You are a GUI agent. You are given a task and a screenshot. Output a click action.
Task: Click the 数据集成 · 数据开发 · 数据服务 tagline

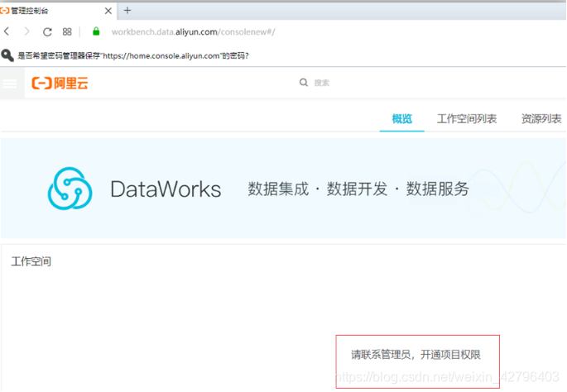tap(358, 189)
